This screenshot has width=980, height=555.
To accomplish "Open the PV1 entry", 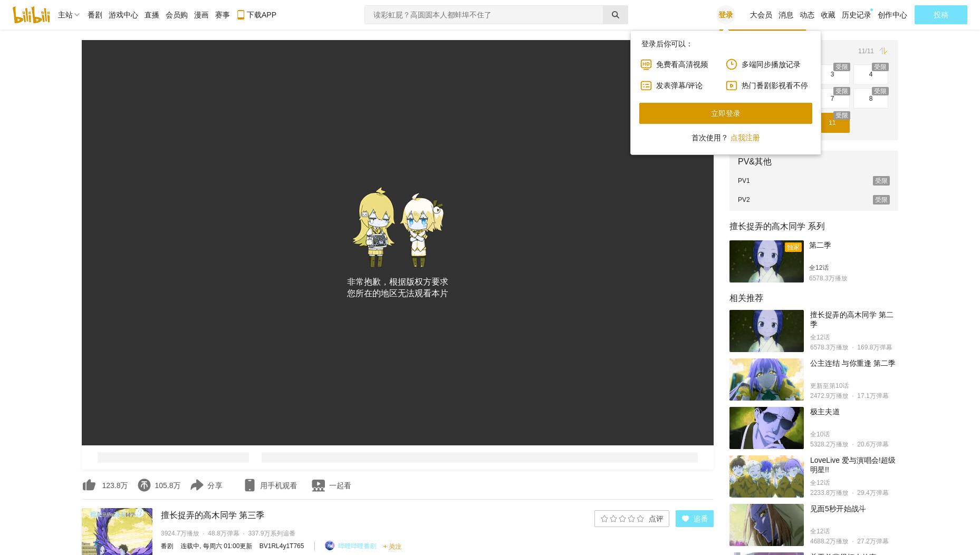I will 814,181.
